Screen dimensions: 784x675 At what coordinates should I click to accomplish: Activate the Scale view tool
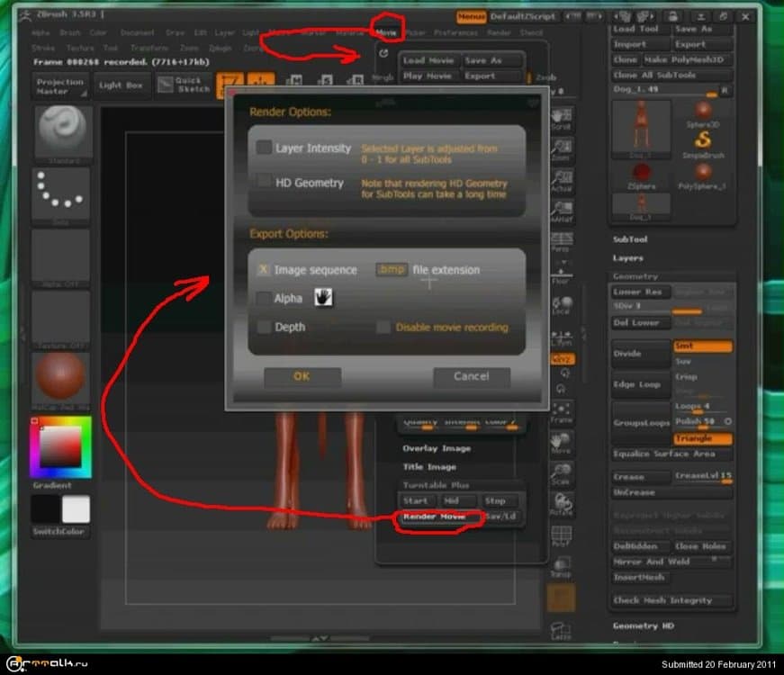pos(561,473)
